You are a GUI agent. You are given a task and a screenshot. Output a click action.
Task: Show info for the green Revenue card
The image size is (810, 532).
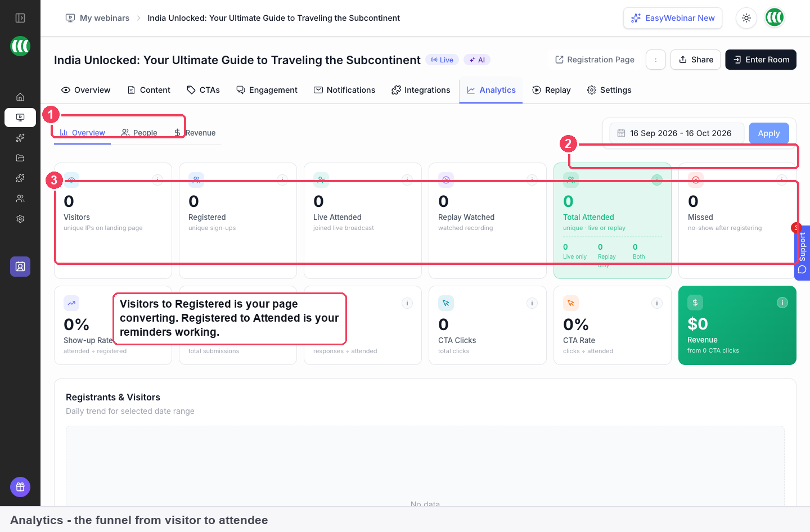pyautogui.click(x=782, y=303)
